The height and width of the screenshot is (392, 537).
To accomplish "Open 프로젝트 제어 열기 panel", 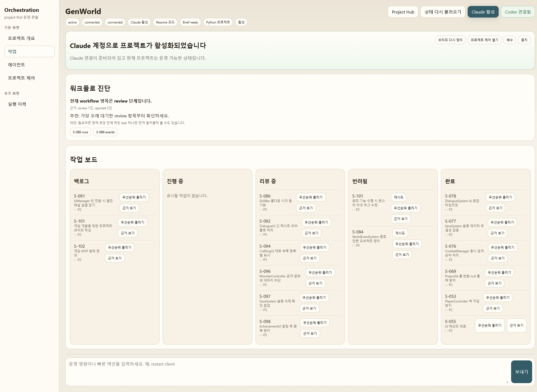I will coord(484,40).
